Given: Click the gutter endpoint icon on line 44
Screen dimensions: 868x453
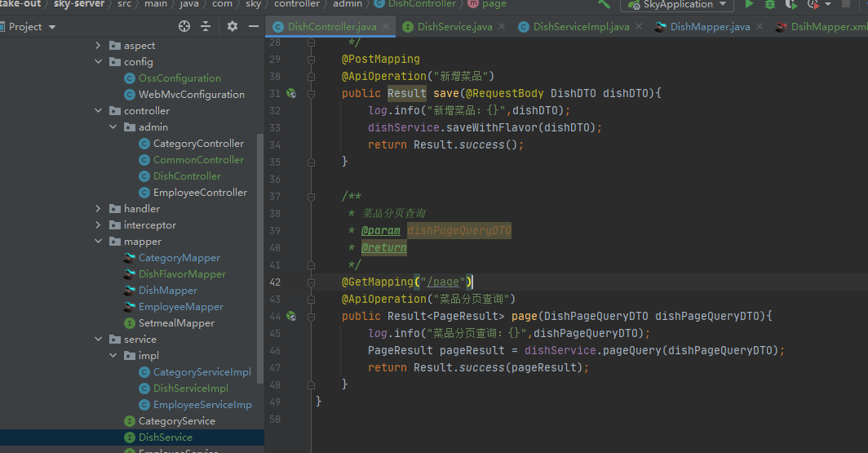Looking at the screenshot, I should click(x=291, y=316).
